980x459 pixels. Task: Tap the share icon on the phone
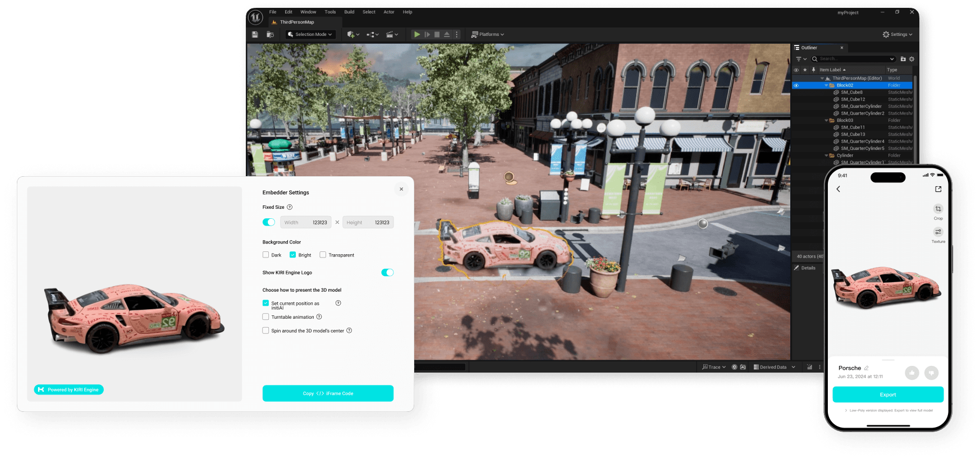(938, 189)
